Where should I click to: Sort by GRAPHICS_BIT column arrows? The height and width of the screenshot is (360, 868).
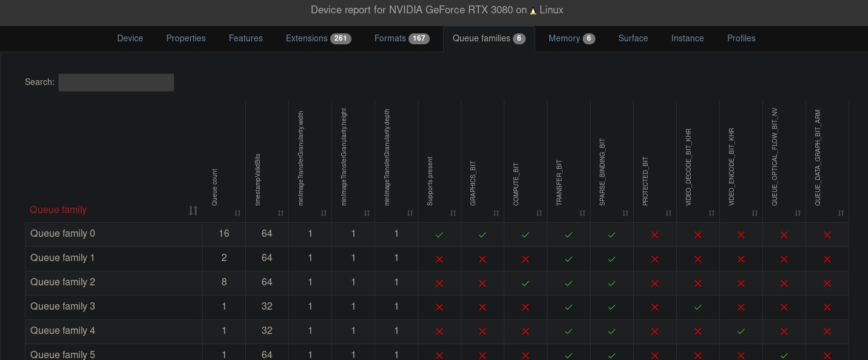click(496, 213)
